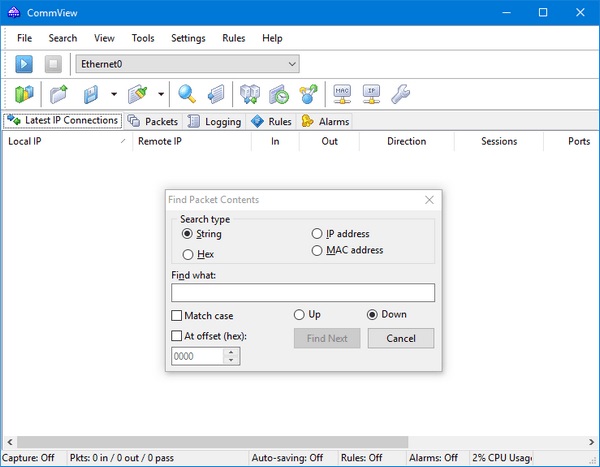Click the horizontal scrollbar left arrow
Viewport: 600px width, 467px height.
click(x=10, y=442)
